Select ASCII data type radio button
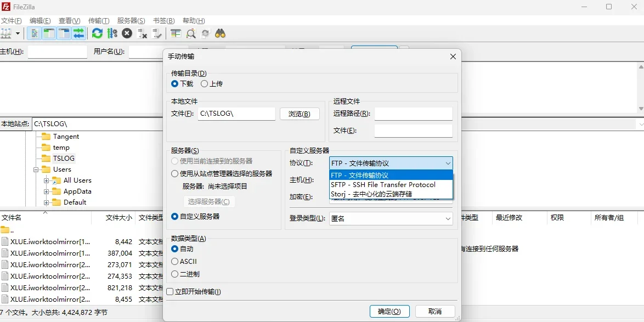Screen dimensions: 644x322 [x=175, y=261]
